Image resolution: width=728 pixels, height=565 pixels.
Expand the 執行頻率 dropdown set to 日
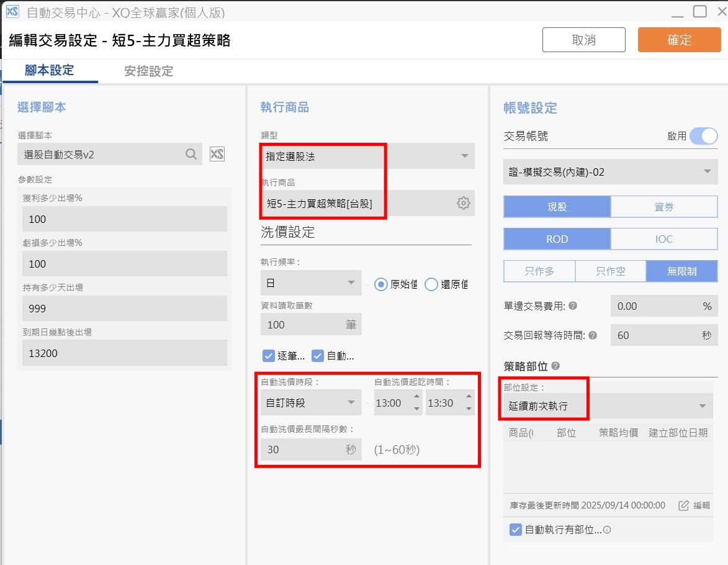(310, 284)
